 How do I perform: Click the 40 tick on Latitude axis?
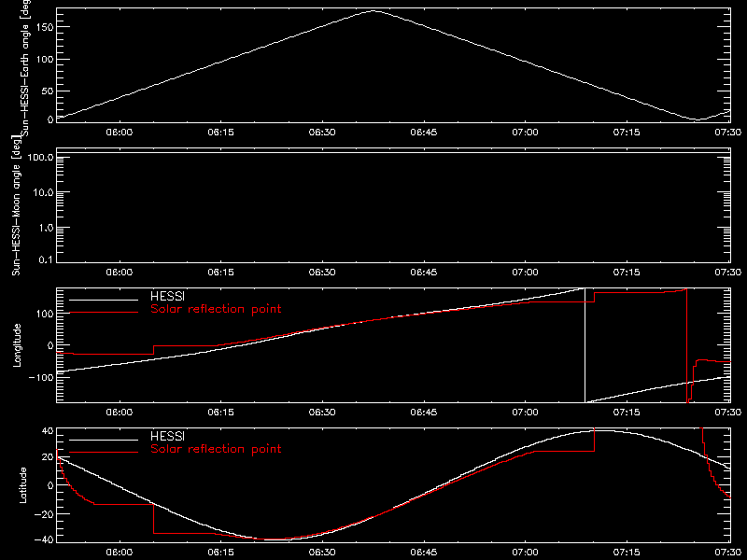[48, 431]
